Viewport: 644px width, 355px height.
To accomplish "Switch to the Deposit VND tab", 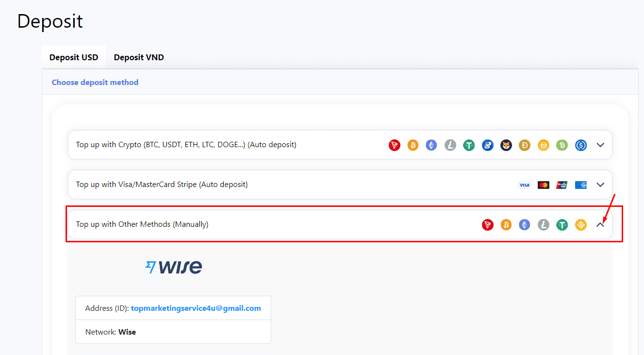I will [139, 57].
